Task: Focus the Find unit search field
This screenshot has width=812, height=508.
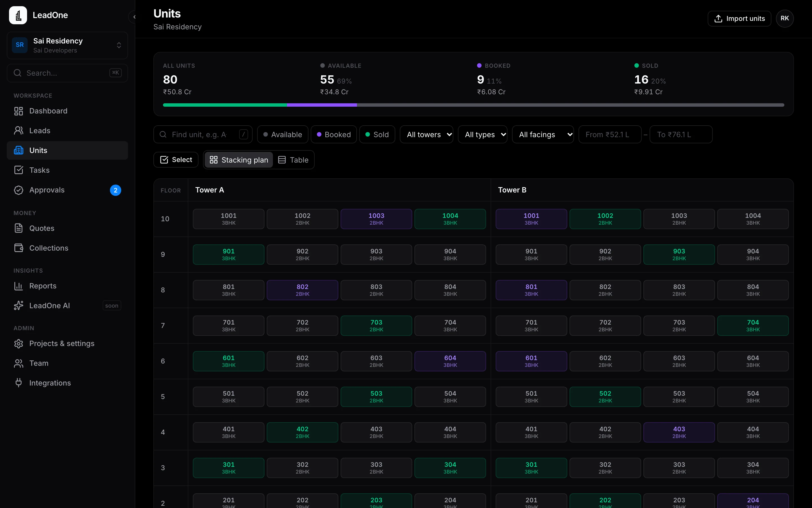Action: tap(203, 134)
